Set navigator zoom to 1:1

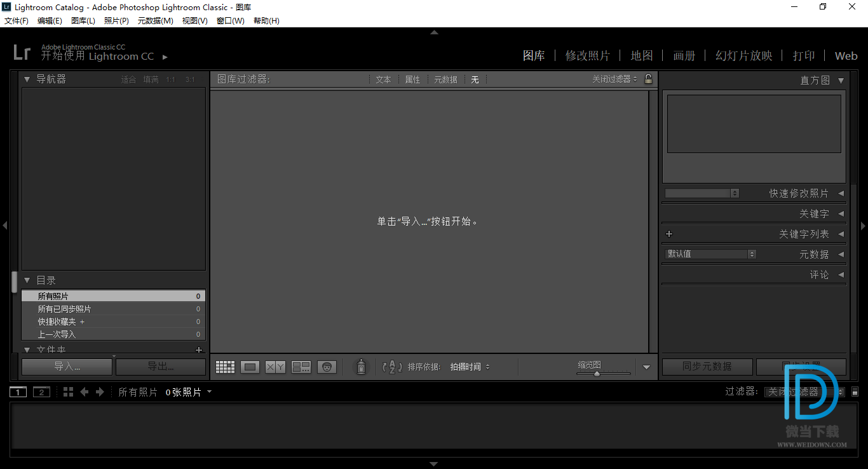170,79
